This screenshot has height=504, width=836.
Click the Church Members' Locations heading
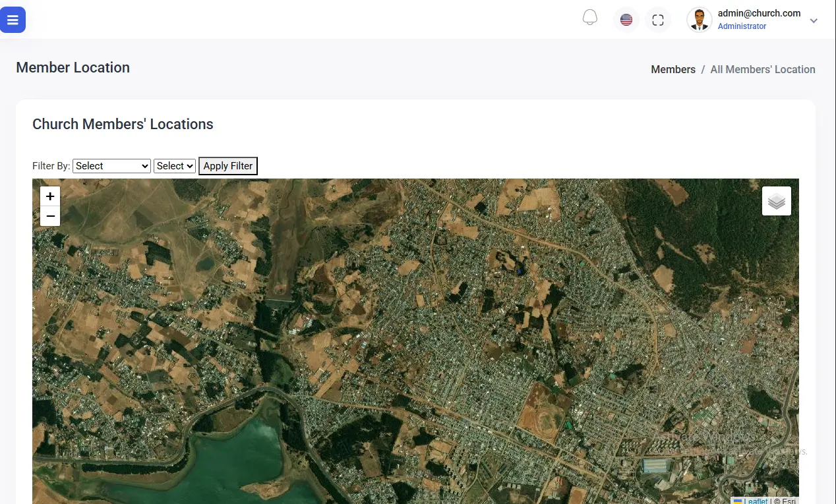click(123, 124)
